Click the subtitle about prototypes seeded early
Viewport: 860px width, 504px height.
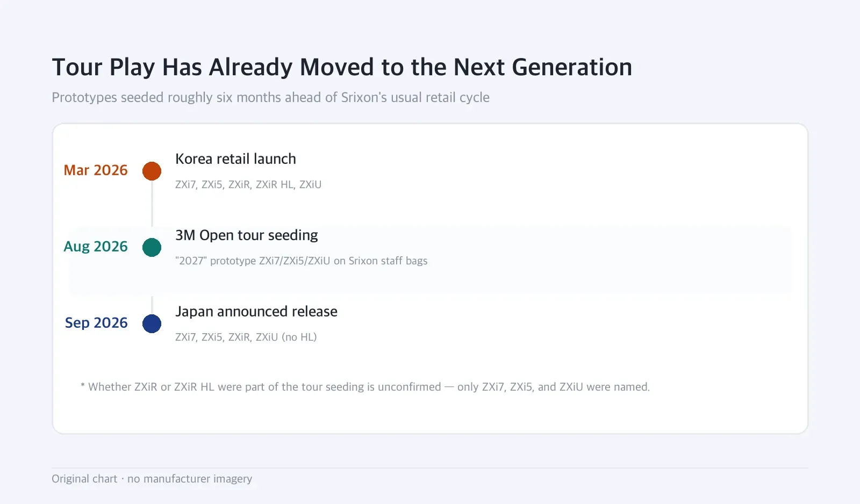pos(270,97)
